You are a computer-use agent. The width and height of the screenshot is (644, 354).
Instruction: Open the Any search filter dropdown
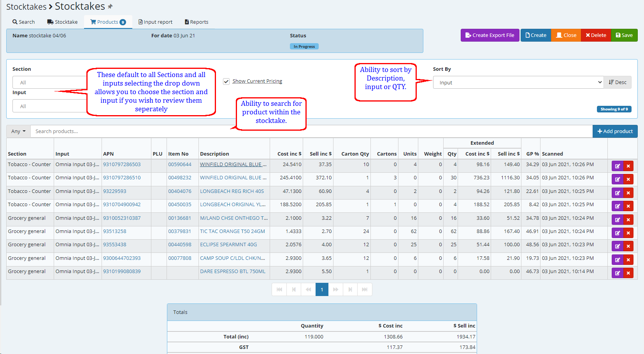point(18,131)
